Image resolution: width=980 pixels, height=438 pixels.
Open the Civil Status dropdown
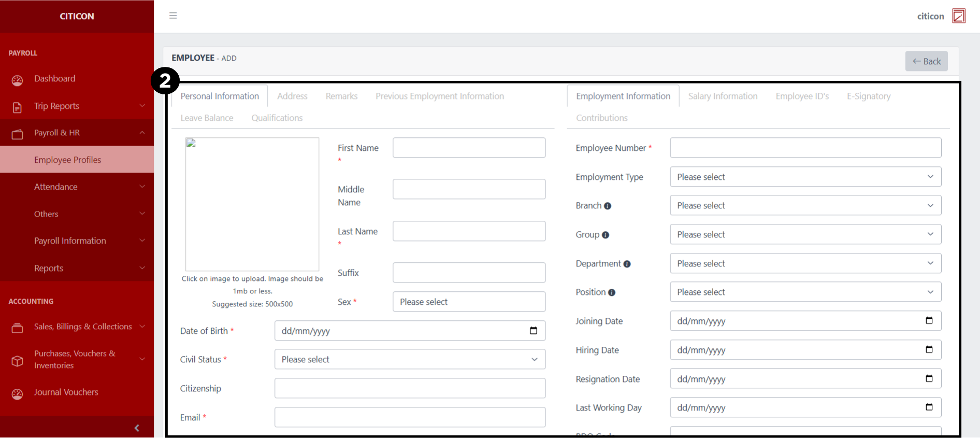click(x=409, y=359)
